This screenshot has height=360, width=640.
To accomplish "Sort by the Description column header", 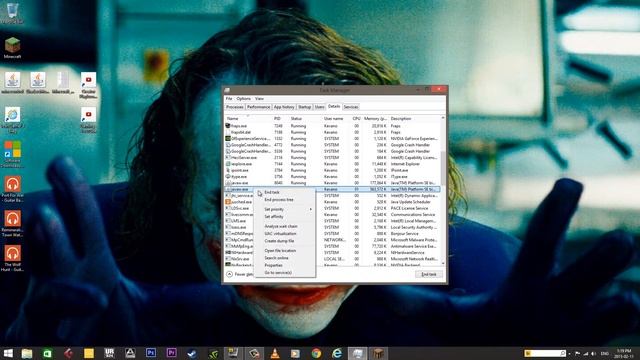I will pyautogui.click(x=414, y=118).
